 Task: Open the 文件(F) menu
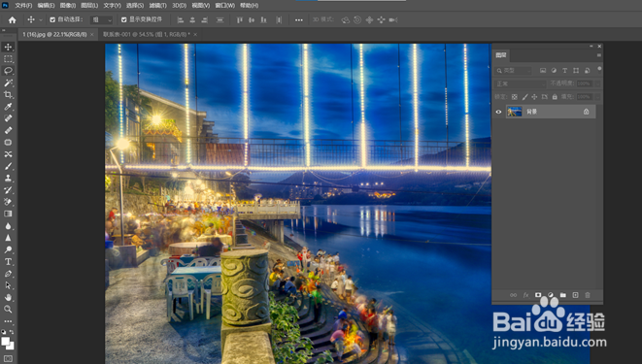pos(23,5)
